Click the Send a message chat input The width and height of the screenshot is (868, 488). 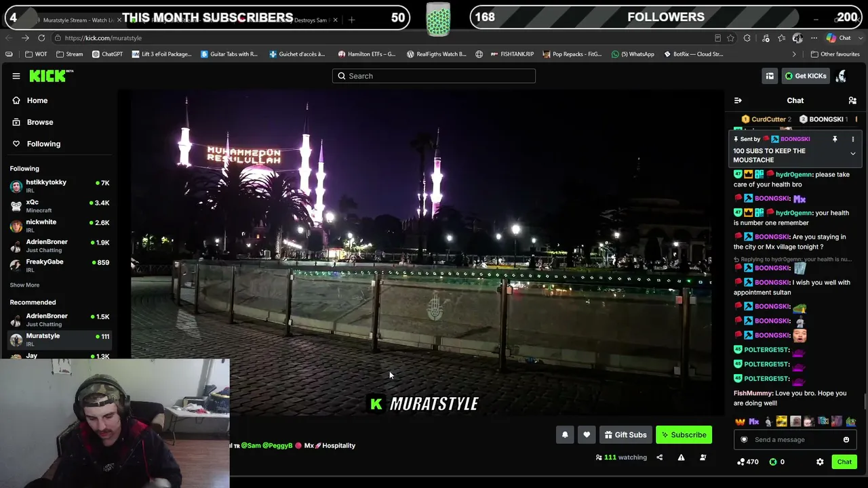pyautogui.click(x=795, y=440)
